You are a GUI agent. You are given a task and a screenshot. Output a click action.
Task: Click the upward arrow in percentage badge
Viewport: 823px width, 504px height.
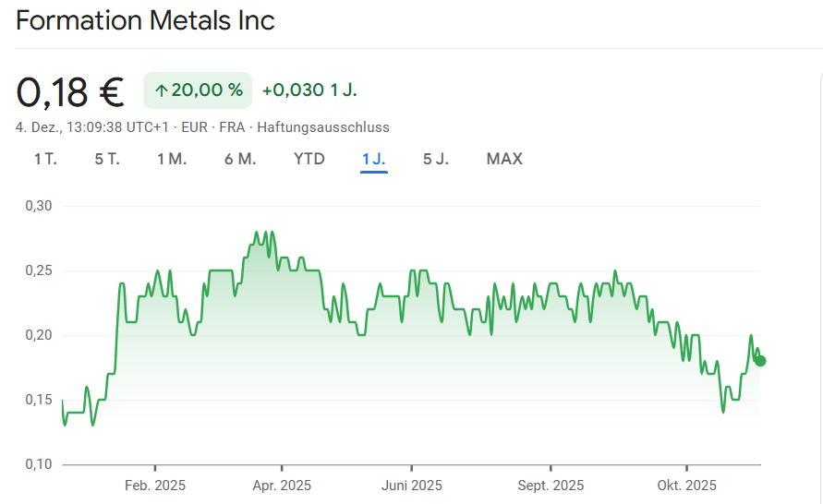pyautogui.click(x=161, y=90)
